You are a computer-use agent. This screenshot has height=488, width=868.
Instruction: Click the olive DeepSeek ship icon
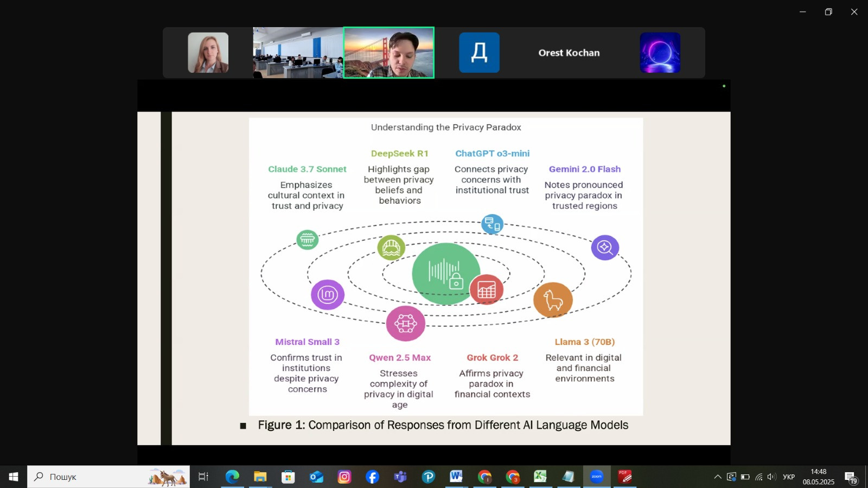pos(391,248)
